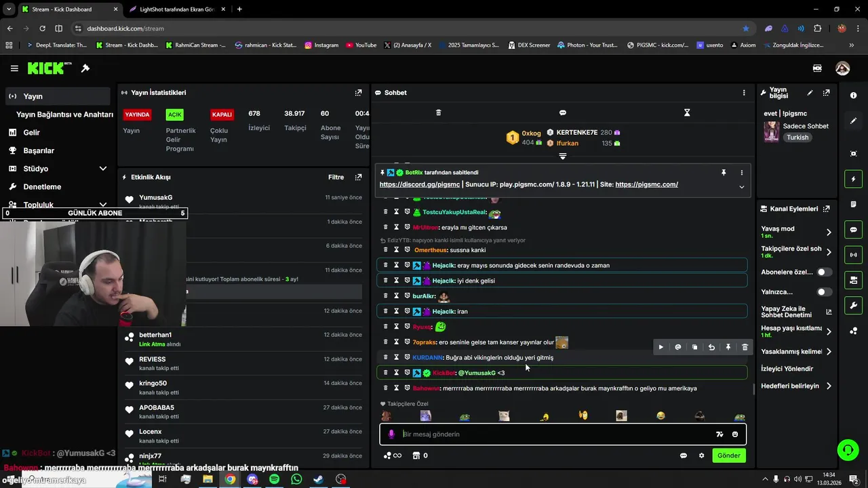
Task: Open the Filtre option in Etkinlik Akışı
Action: [x=336, y=177]
